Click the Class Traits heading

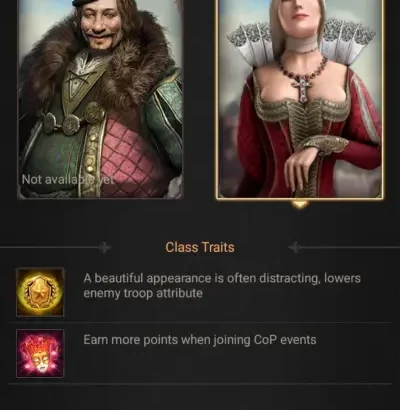pos(200,247)
